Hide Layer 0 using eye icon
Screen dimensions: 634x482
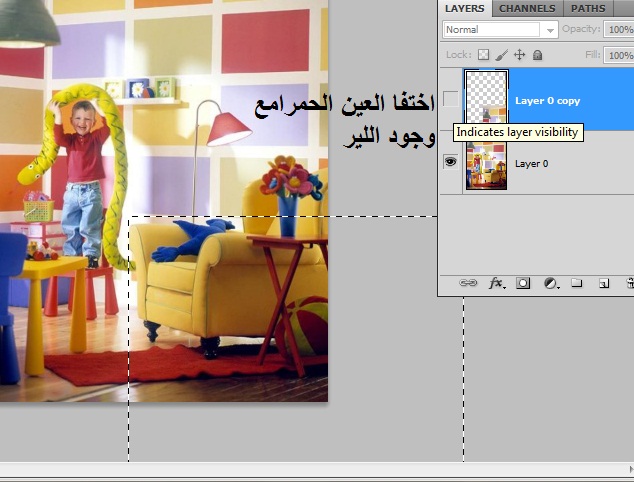click(x=451, y=161)
